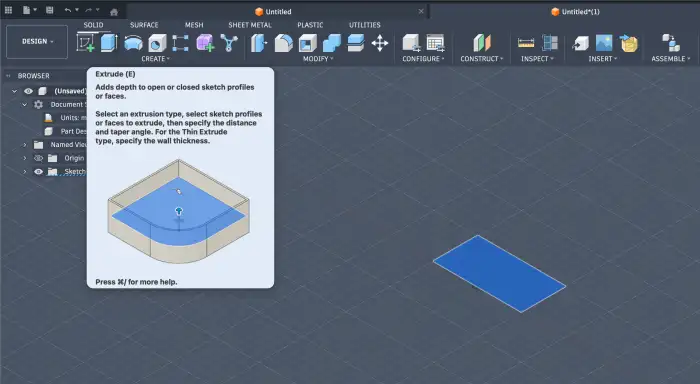Screen dimensions: 700x384
Task: Click the Insert Derive tool
Action: click(x=580, y=43)
